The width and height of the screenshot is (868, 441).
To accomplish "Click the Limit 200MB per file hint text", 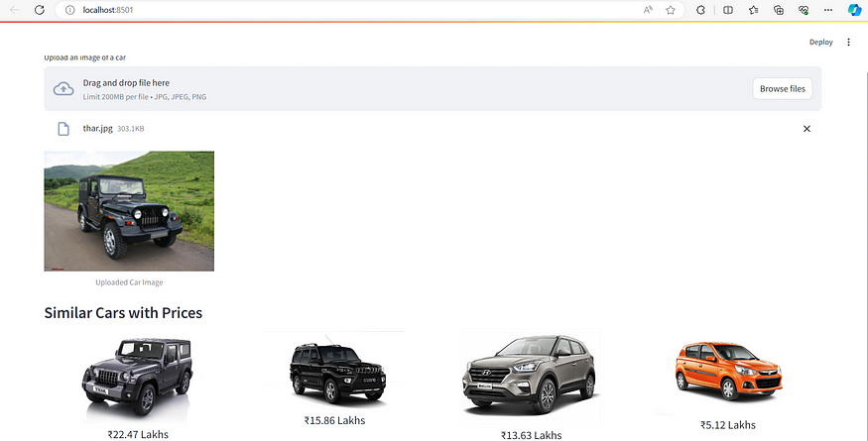I will pos(145,97).
